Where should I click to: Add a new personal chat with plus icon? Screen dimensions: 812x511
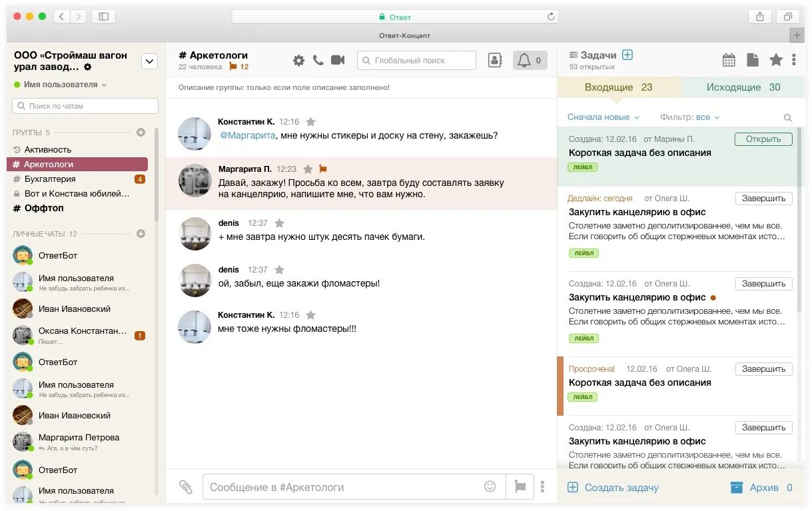pyautogui.click(x=141, y=234)
